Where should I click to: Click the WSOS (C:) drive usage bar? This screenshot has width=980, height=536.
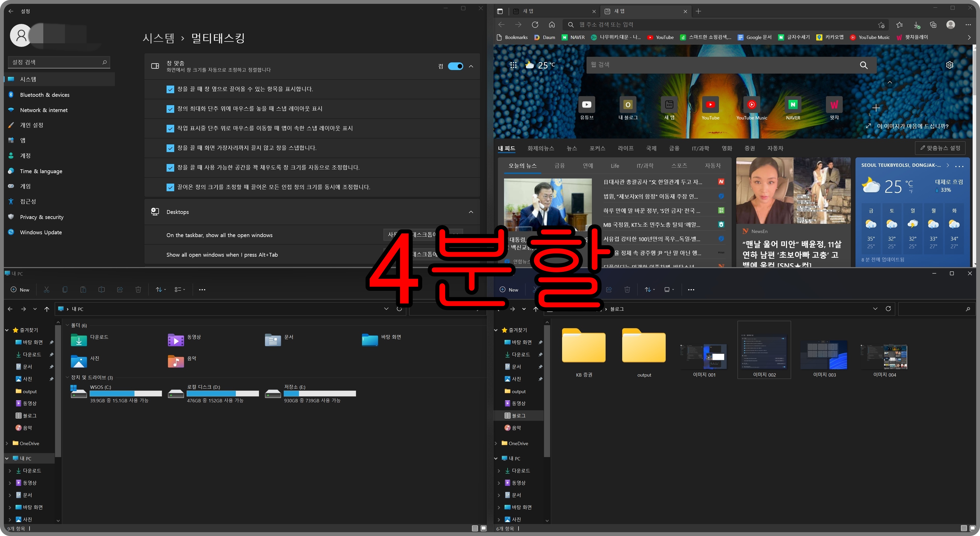pos(126,393)
